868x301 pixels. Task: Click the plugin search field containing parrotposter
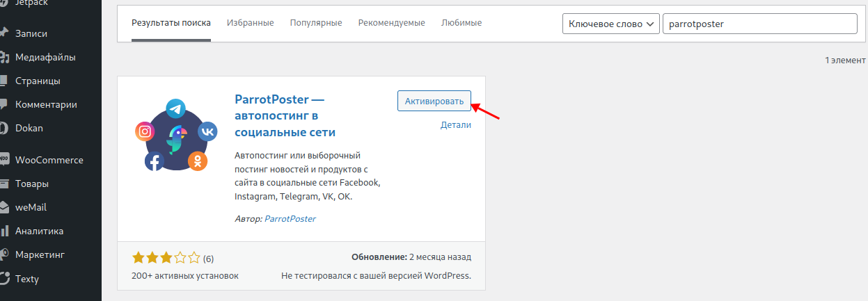pyautogui.click(x=760, y=24)
